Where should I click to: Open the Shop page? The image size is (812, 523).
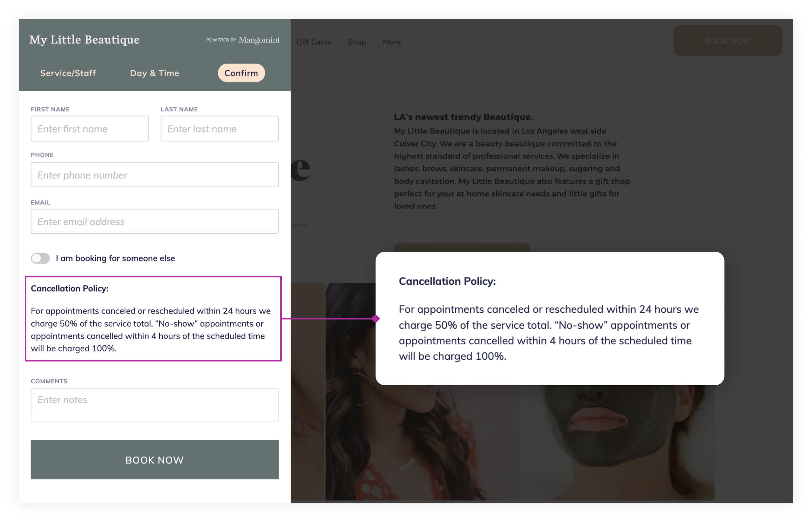click(x=357, y=42)
